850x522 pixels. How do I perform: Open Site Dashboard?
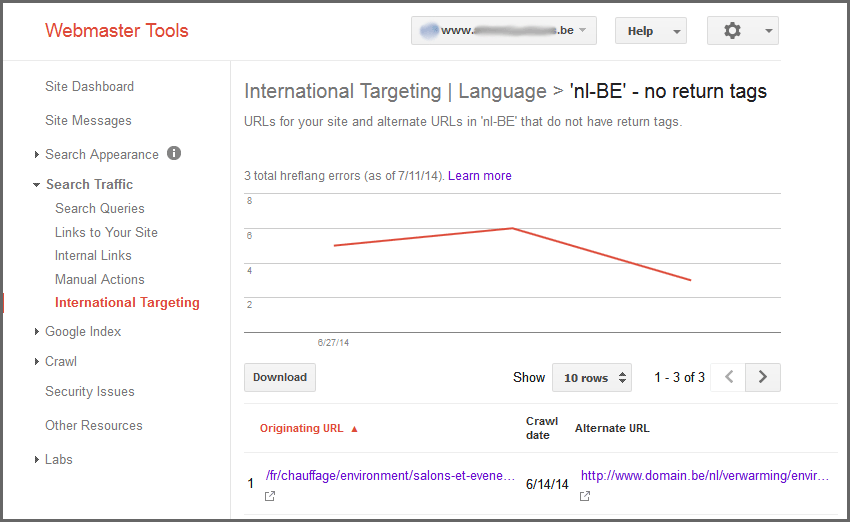tap(89, 86)
